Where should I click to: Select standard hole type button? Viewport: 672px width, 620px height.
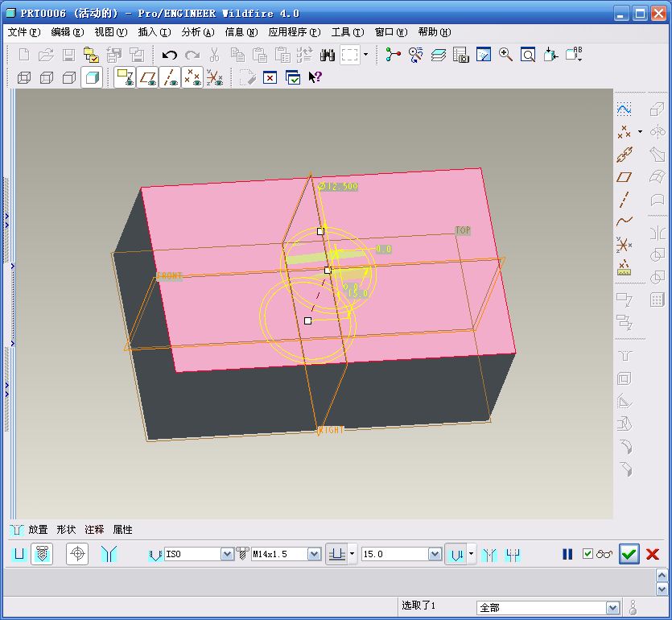coord(42,554)
